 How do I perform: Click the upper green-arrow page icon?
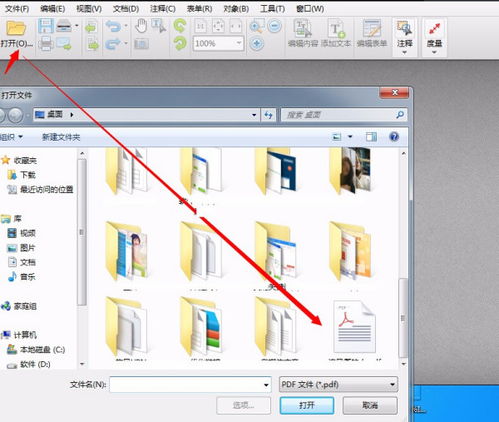pyautogui.click(x=91, y=27)
